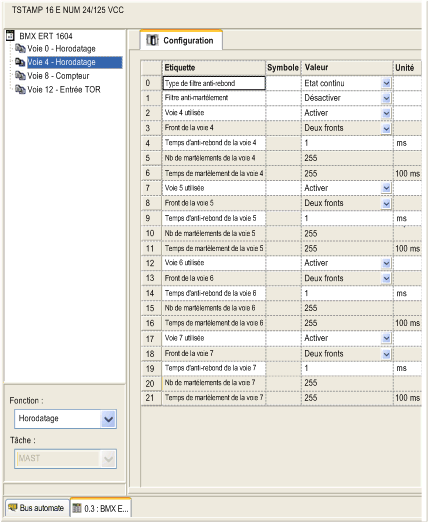Open Type de filtre anti-rebond dropdown
The width and height of the screenshot is (428, 522).
click(x=386, y=83)
